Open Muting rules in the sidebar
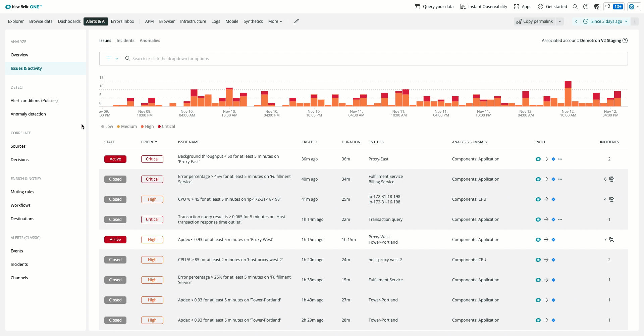The height and width of the screenshot is (336, 644). click(x=22, y=192)
